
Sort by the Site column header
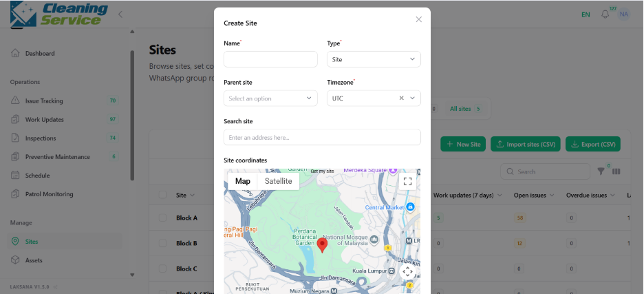[x=185, y=196]
